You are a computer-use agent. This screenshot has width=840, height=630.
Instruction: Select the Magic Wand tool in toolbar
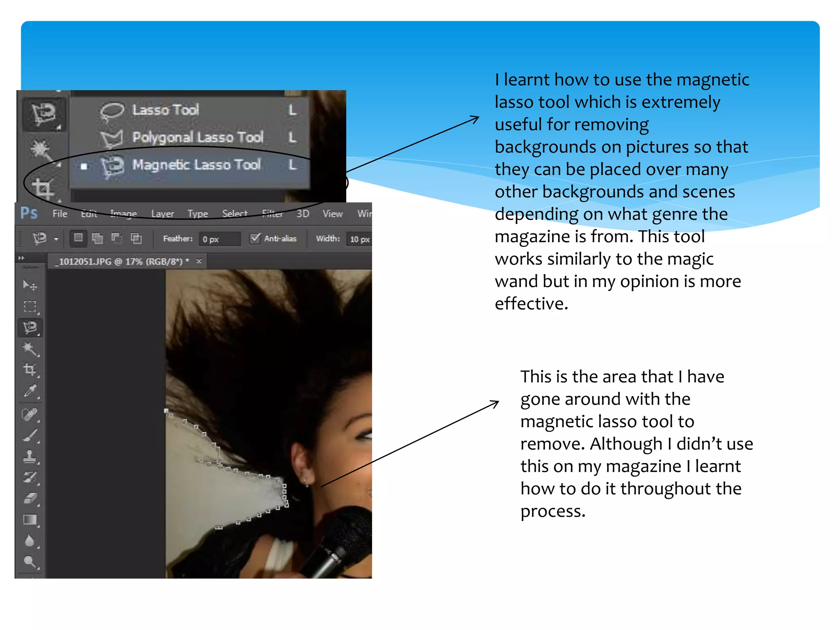30,349
